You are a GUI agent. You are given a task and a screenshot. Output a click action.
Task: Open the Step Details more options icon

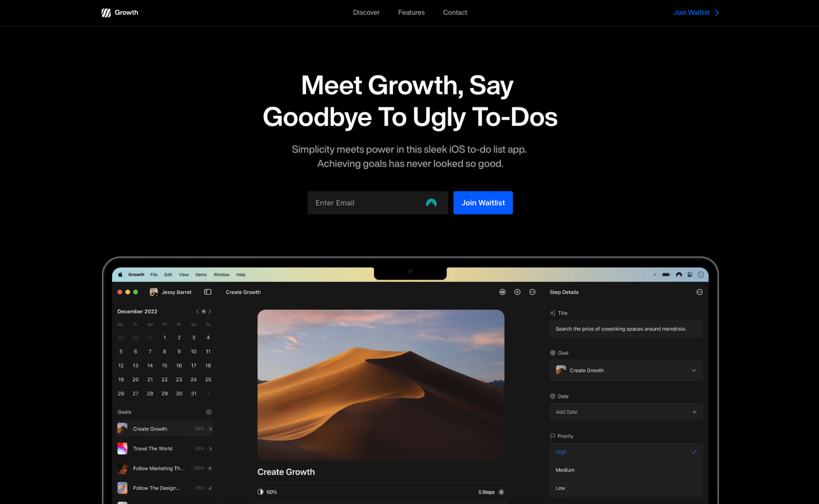click(x=699, y=292)
